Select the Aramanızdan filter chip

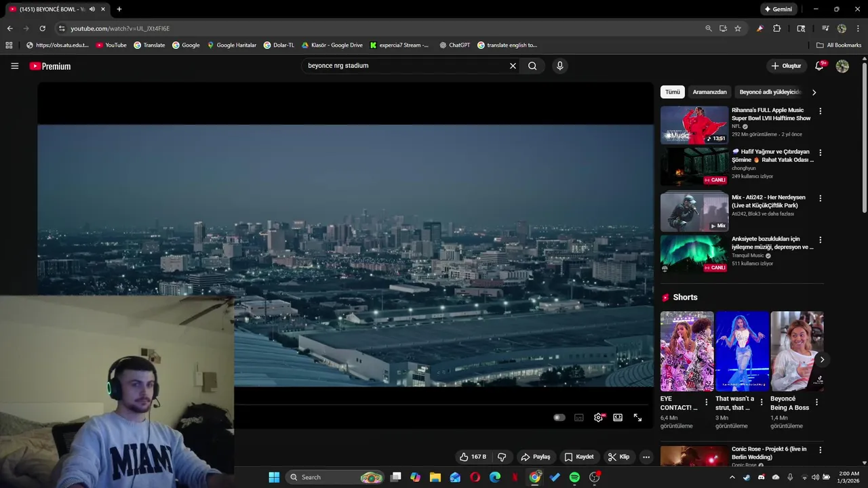(x=709, y=91)
